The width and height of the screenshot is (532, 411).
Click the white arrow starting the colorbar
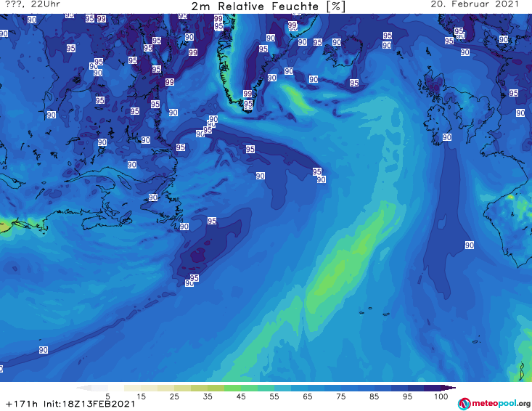tap(83, 388)
